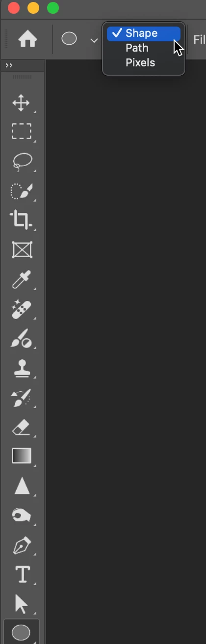Select the Frame tool
Screen dimensions: 206x644
pos(22,249)
